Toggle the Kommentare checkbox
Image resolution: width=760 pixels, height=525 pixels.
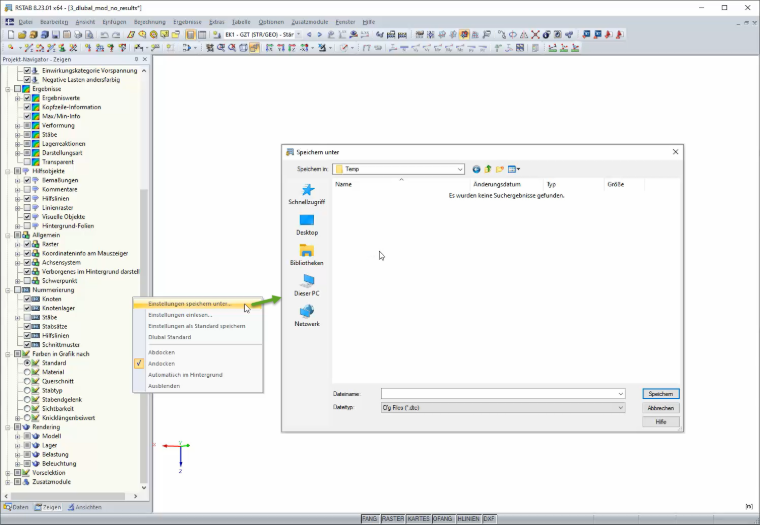(x=27, y=190)
